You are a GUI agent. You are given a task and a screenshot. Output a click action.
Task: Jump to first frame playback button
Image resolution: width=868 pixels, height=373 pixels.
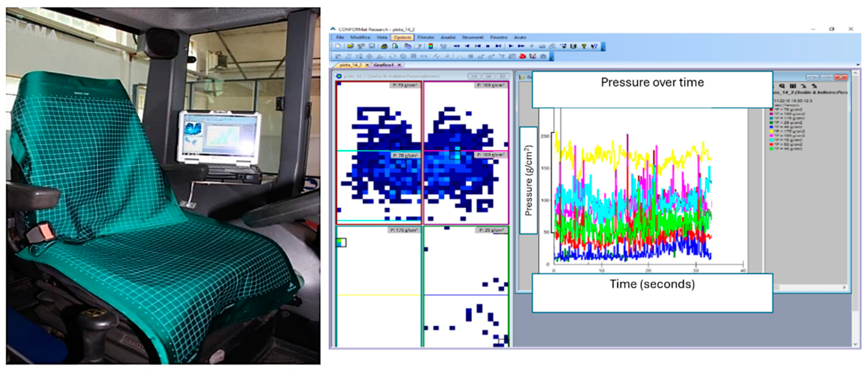[x=478, y=46]
